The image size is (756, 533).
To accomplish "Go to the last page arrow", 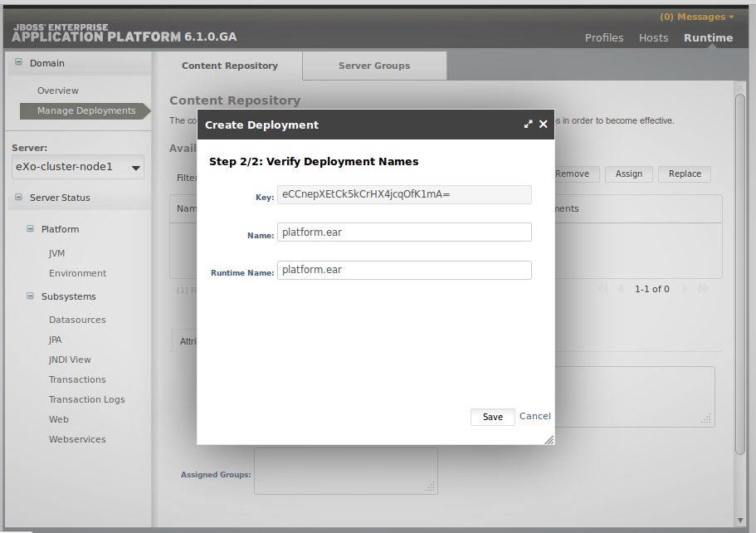I will tap(704, 289).
